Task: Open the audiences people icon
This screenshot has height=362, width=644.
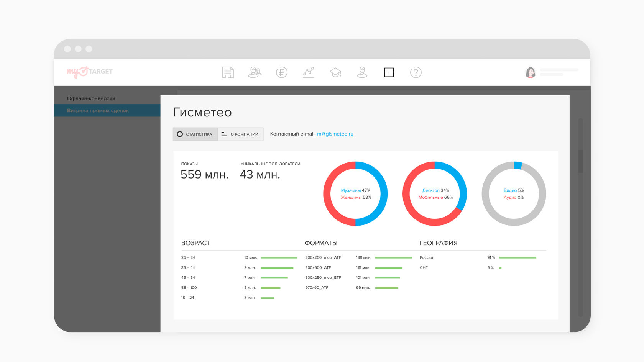Action: (x=255, y=72)
